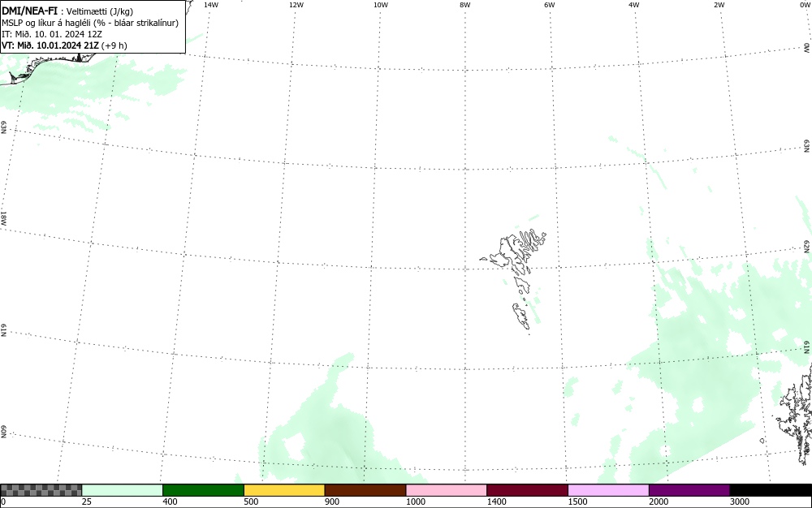Click the 6W longitude label
Viewport: 812px width, 508px height.
[550, 5]
